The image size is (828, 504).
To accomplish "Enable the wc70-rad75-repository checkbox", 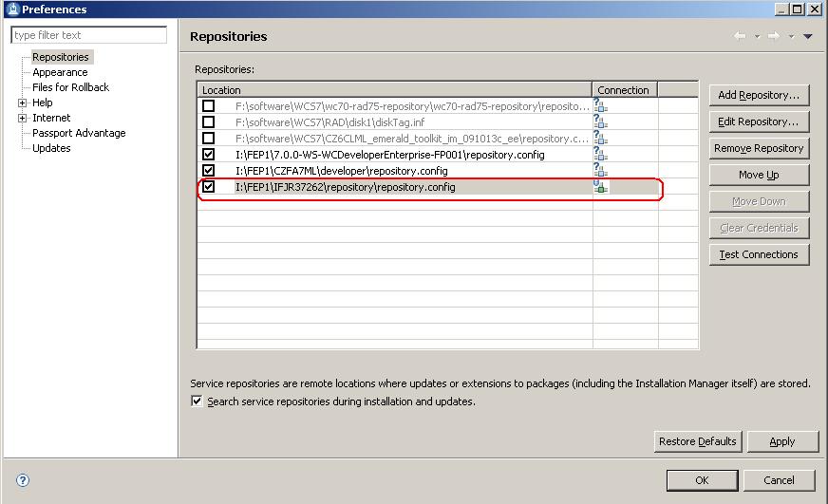I will (x=209, y=105).
